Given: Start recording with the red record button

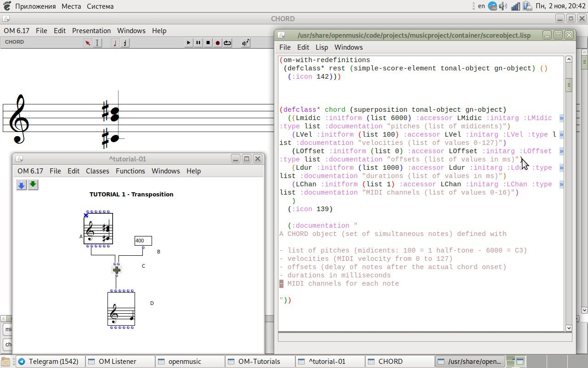Looking at the screenshot, I should click(x=218, y=43).
